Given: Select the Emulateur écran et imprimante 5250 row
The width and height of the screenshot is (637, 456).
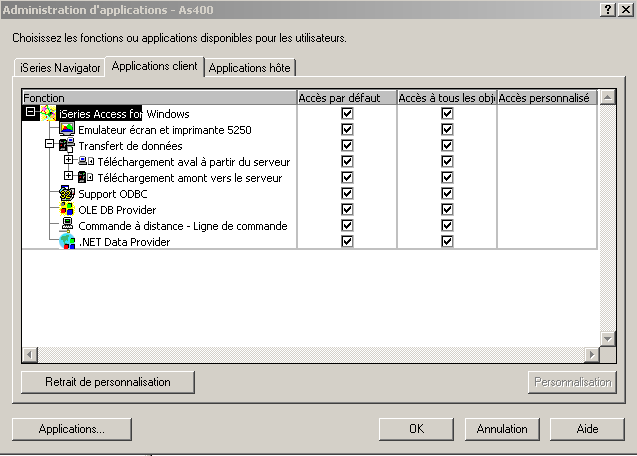Looking at the screenshot, I should (x=165, y=130).
